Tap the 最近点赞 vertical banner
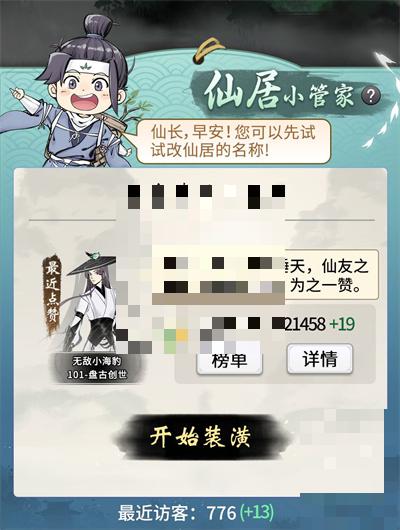This screenshot has height=530, width=400. [52, 293]
